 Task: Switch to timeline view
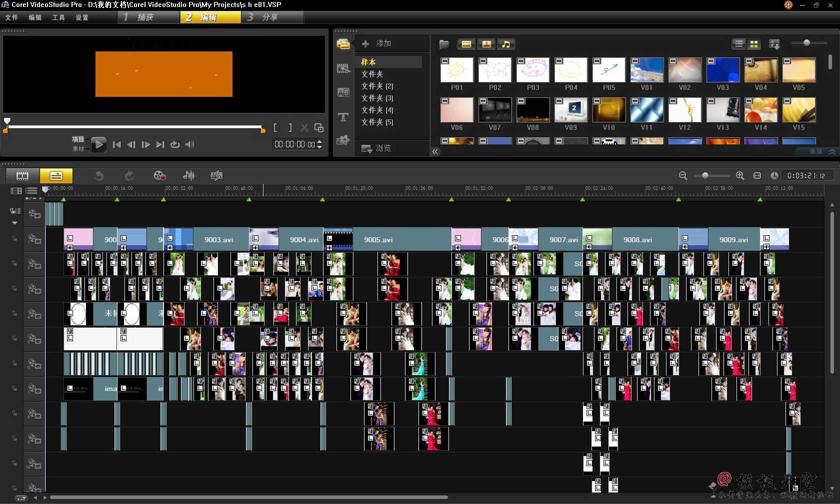point(56,175)
